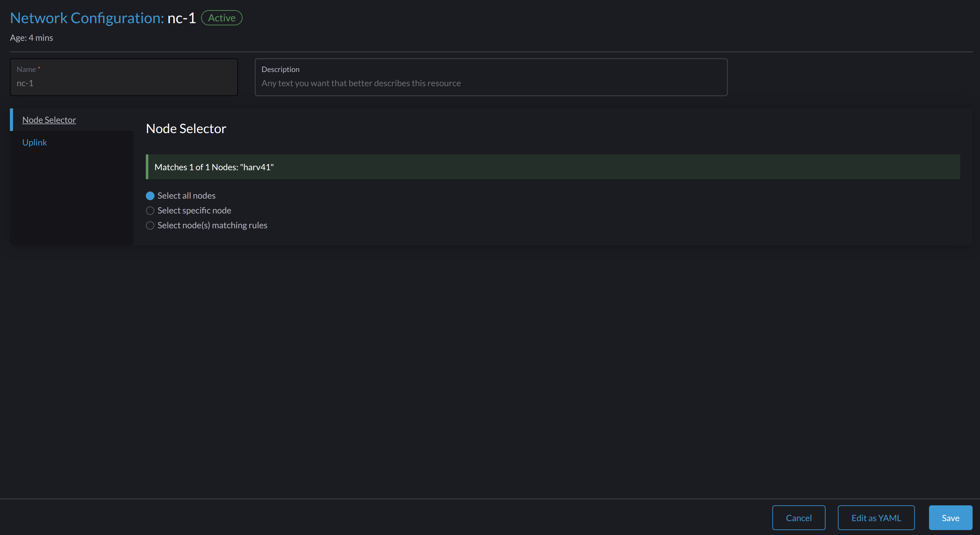The width and height of the screenshot is (980, 535).
Task: Open the Edit as YAML view
Action: pyautogui.click(x=876, y=517)
